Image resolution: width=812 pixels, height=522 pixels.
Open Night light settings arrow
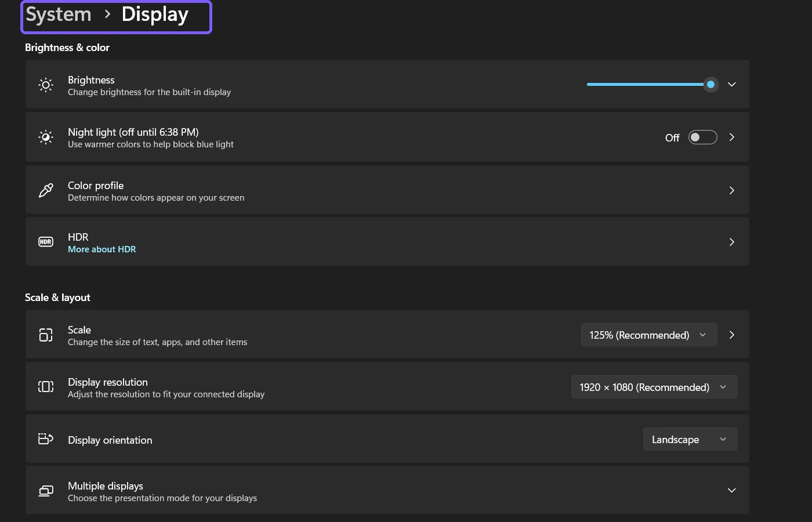(732, 137)
